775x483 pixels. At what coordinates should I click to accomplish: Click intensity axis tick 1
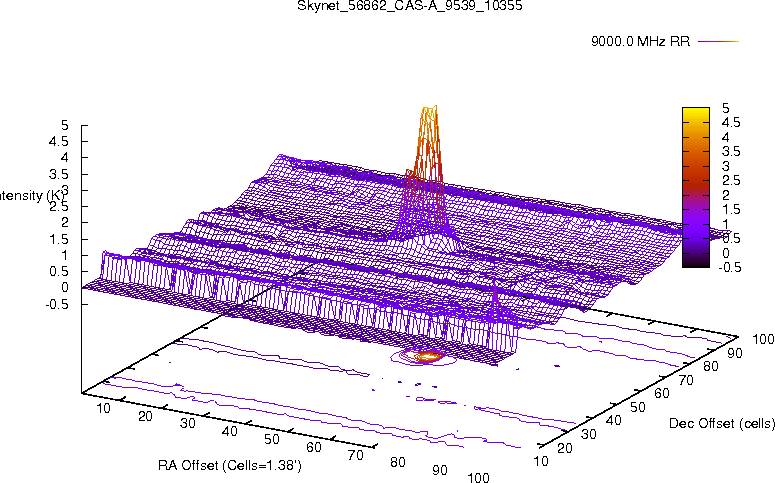tap(64, 255)
